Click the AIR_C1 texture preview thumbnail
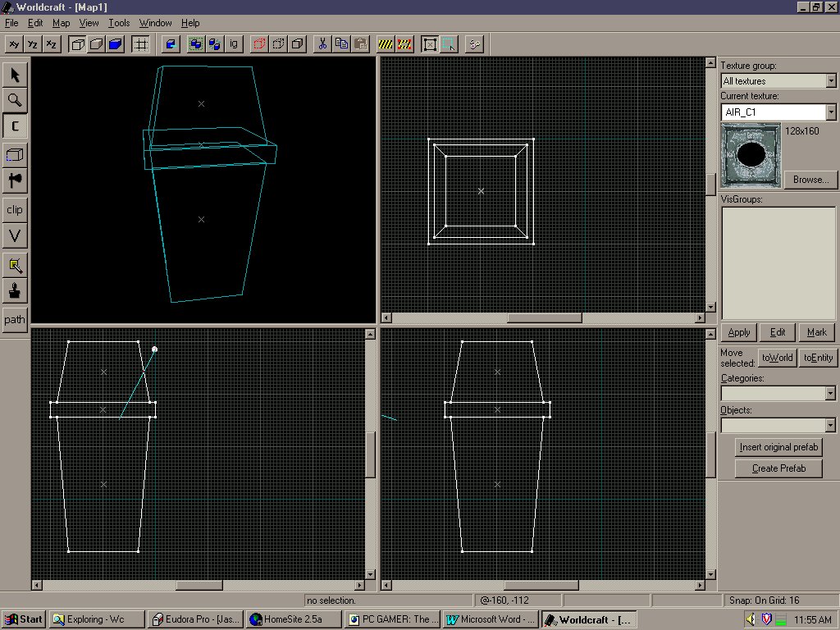The image size is (840, 630). coord(751,155)
